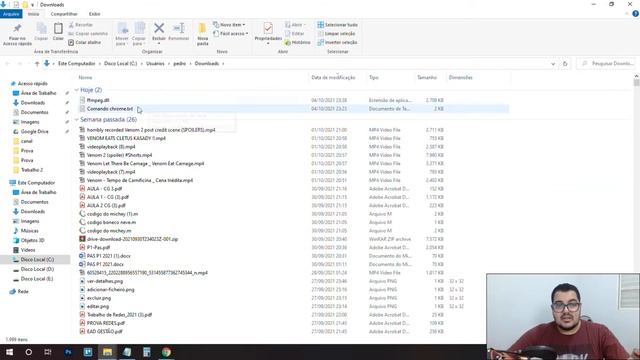This screenshot has height=360, width=640.
Task: Click Limpar seleção
Action: (336, 33)
